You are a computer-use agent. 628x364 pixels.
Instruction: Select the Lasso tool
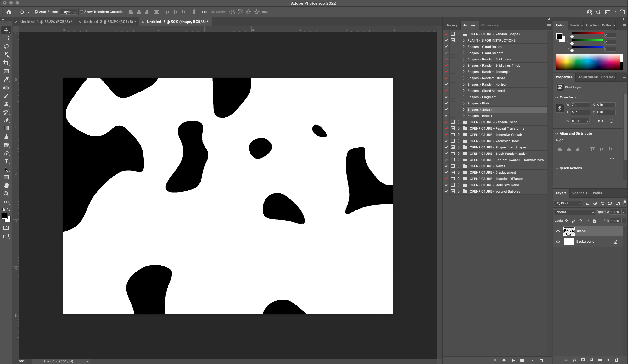pyautogui.click(x=6, y=47)
